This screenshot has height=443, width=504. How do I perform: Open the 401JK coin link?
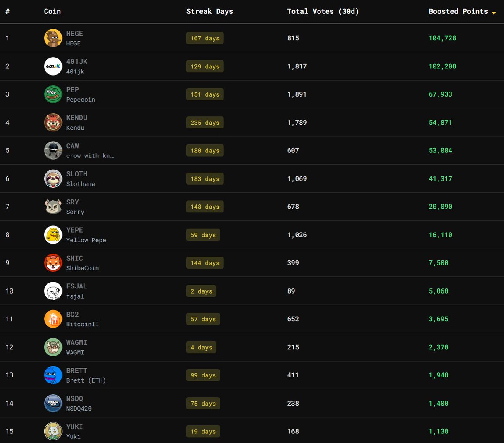(77, 62)
